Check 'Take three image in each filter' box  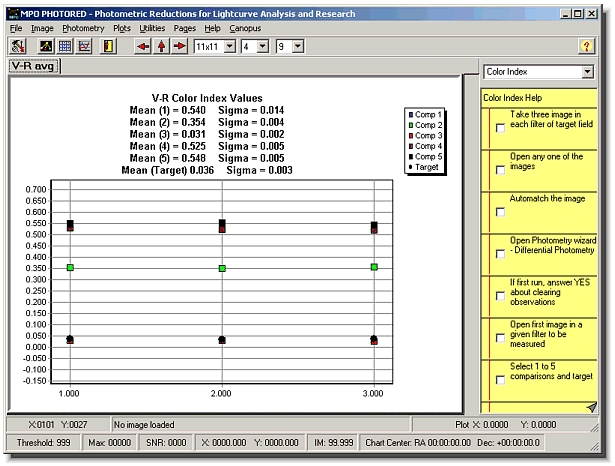point(500,128)
